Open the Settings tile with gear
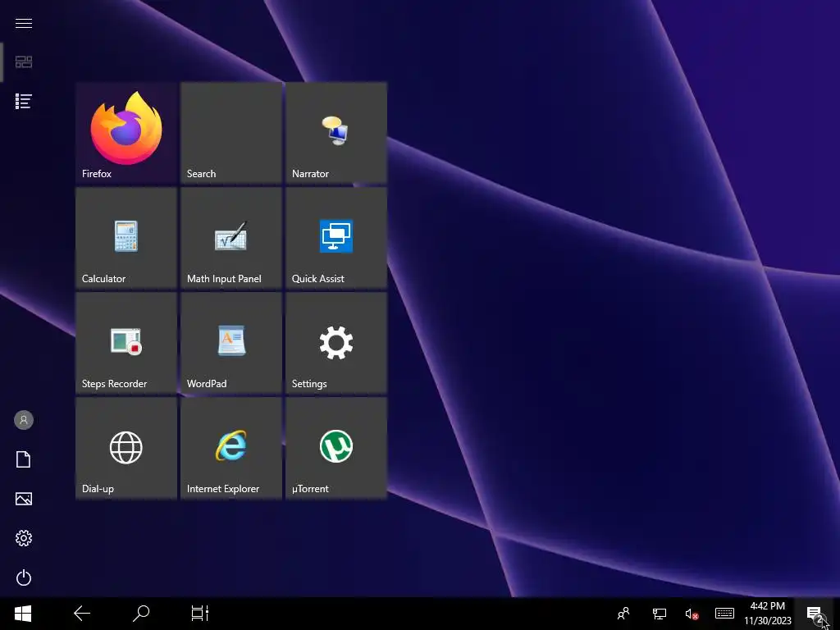 [x=336, y=342]
